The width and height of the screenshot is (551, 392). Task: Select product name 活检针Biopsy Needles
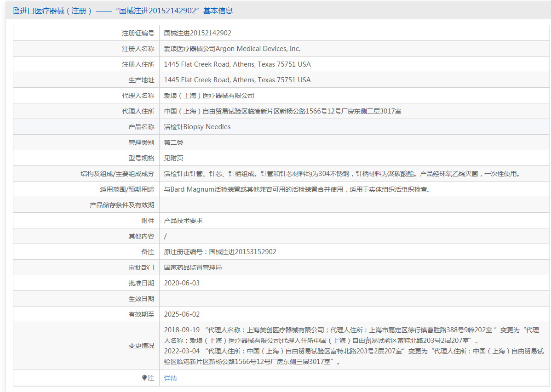[x=197, y=127]
